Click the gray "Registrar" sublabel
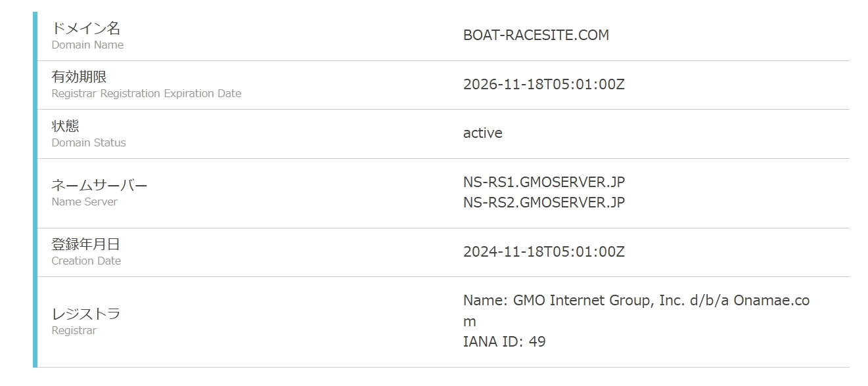 click(x=74, y=331)
